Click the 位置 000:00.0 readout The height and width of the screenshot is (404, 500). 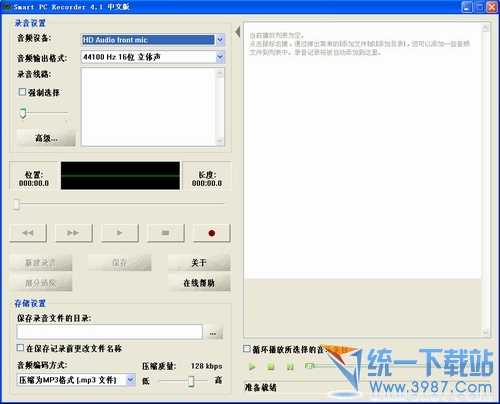pyautogui.click(x=34, y=179)
